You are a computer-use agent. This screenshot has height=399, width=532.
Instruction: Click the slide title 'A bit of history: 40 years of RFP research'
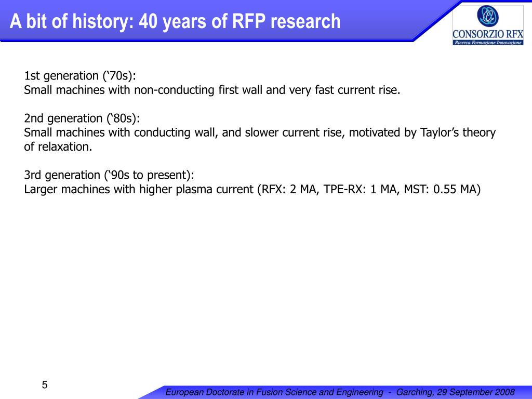pos(175,21)
